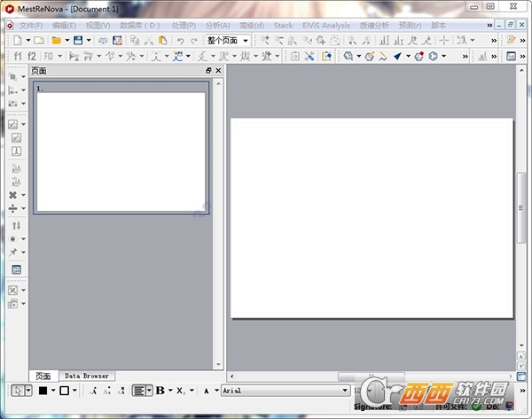Click the crosshair cursor icon
Viewport: 532px width, 419px height.
[444, 41]
